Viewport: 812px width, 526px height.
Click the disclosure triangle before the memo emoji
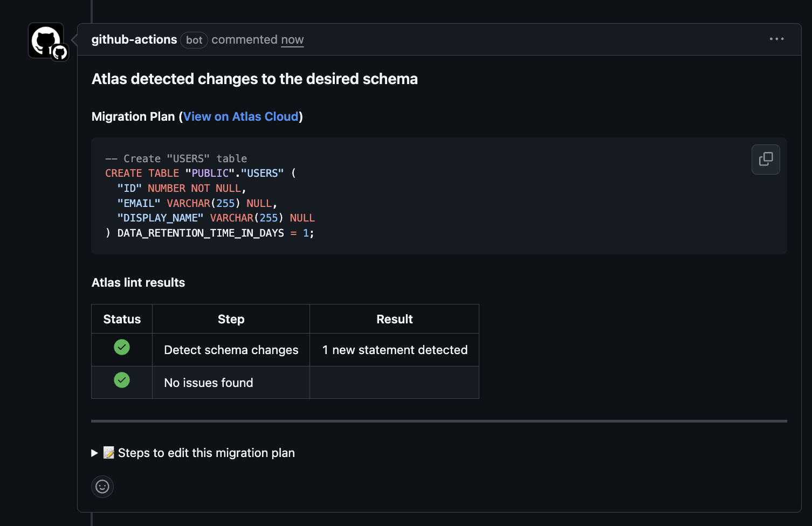click(x=94, y=453)
